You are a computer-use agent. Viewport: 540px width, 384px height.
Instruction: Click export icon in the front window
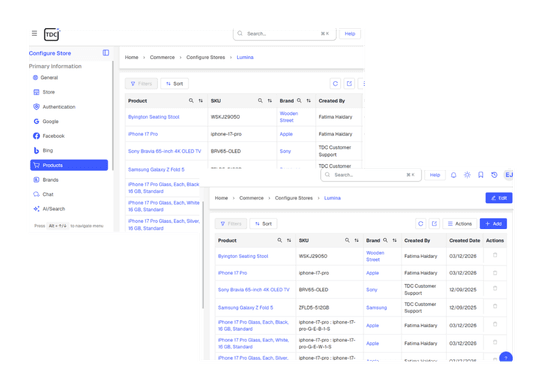click(x=434, y=224)
